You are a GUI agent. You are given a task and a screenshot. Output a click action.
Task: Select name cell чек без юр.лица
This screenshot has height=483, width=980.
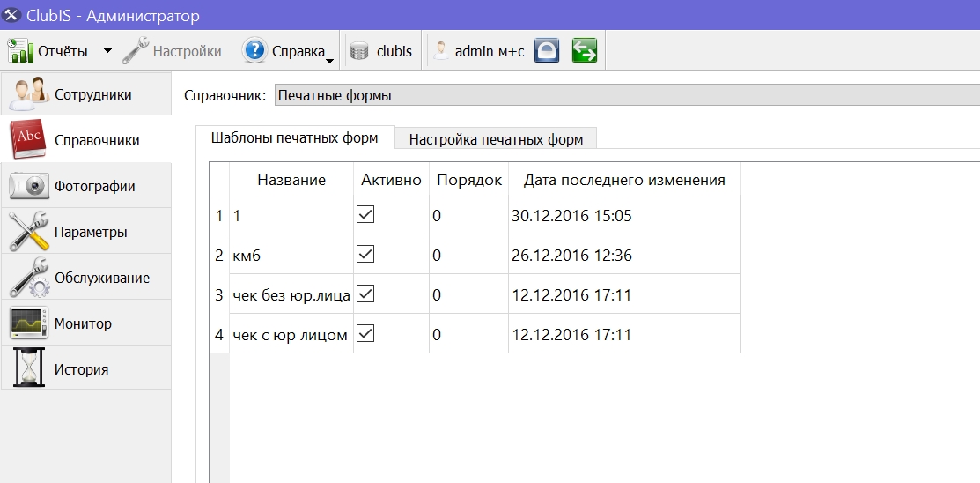[x=291, y=294]
